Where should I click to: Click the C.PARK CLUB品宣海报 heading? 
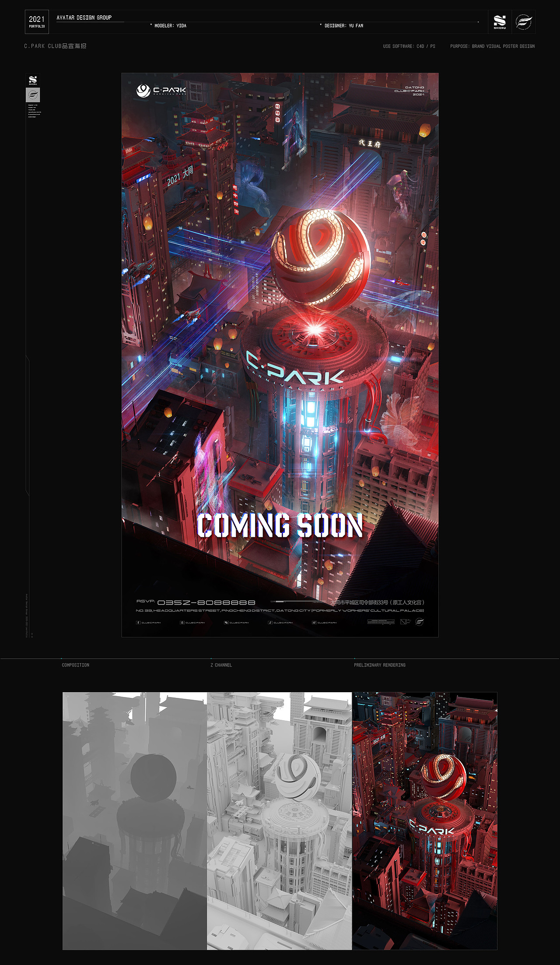tap(55, 46)
